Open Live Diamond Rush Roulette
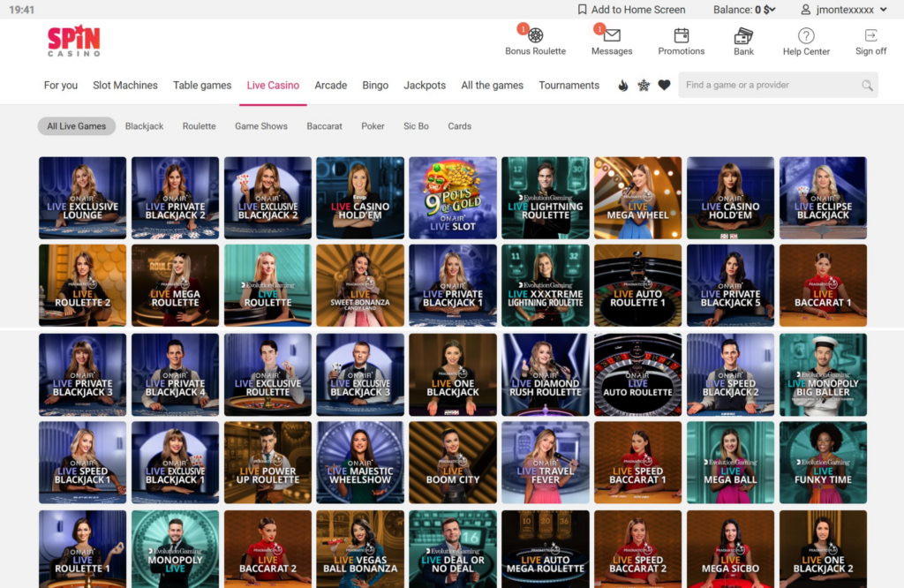 [x=546, y=374]
